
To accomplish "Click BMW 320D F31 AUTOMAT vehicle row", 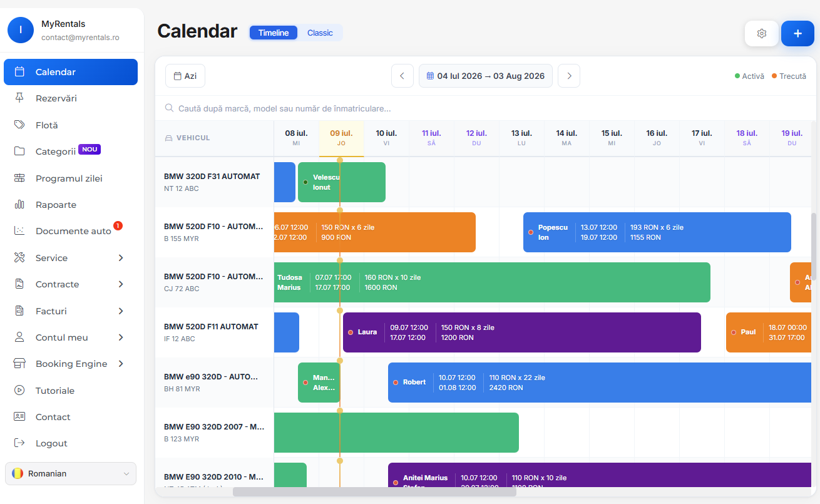I will pos(214,182).
